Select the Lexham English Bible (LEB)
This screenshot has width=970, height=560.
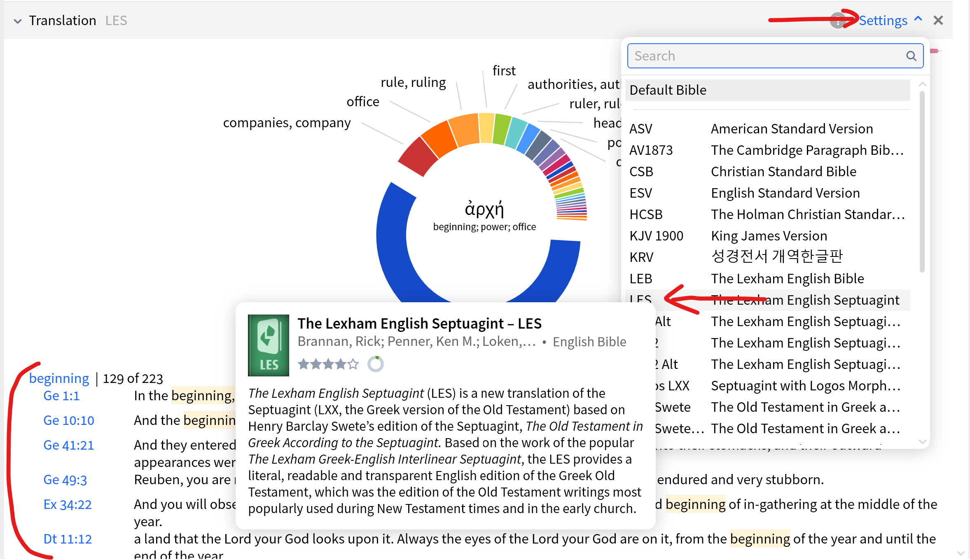[x=767, y=279]
